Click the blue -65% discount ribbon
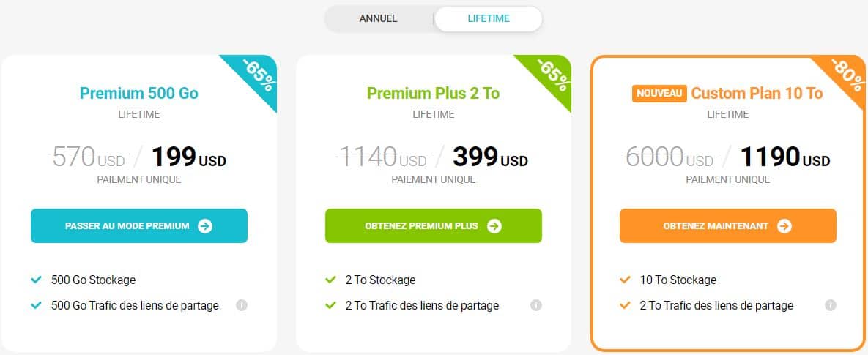Screen dimensions: 868x355 pos(257,75)
